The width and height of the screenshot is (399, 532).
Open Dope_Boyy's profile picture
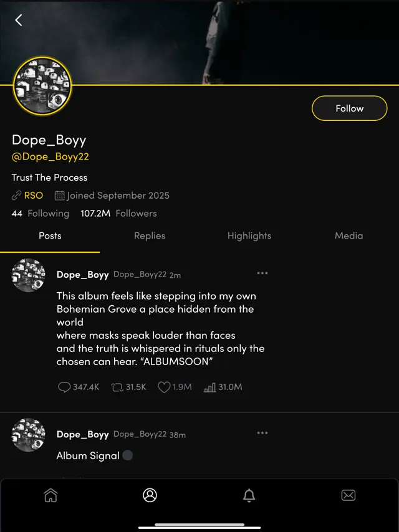click(42, 85)
